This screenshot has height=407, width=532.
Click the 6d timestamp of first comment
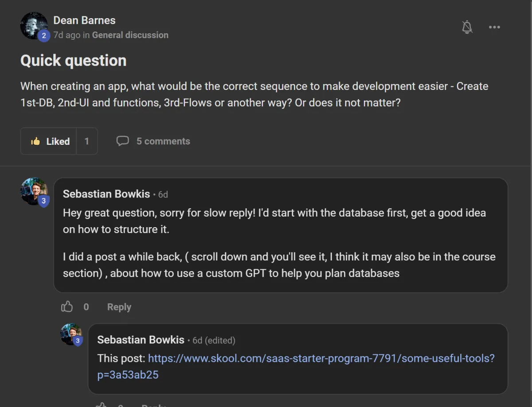[163, 194]
